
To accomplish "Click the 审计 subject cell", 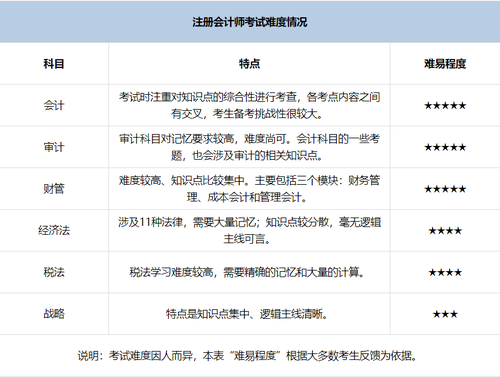I will point(54,147).
